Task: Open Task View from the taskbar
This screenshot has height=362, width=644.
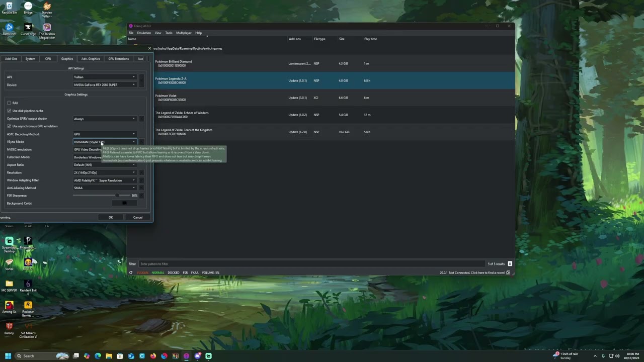Action: (75, 356)
